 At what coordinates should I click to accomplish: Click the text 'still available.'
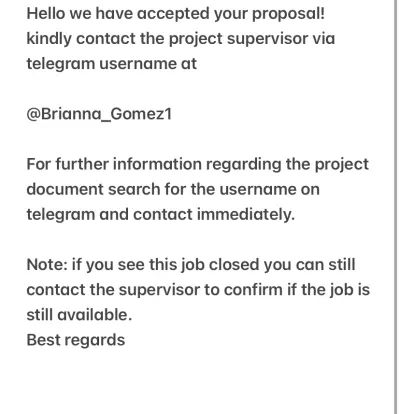pyautogui.click(x=79, y=315)
